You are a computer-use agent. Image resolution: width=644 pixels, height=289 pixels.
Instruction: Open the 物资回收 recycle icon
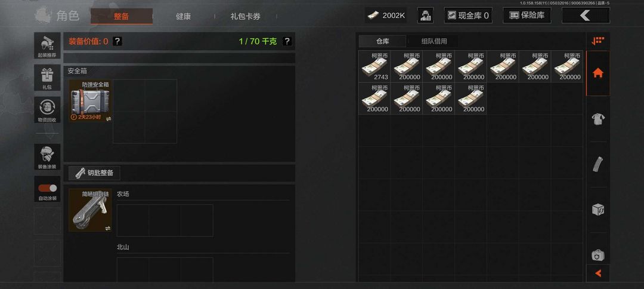click(x=47, y=110)
